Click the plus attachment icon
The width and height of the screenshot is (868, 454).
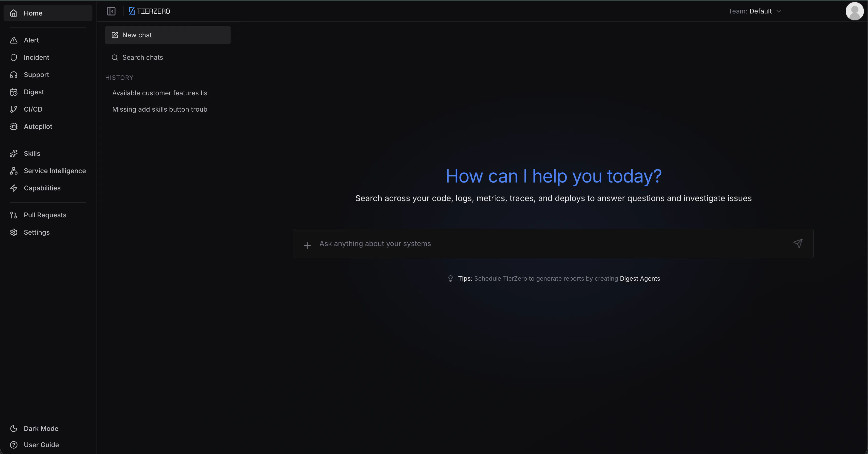307,245
